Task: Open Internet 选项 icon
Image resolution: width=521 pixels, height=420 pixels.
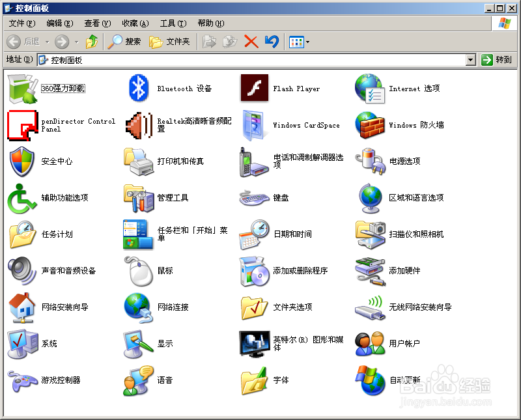Action: [x=370, y=89]
